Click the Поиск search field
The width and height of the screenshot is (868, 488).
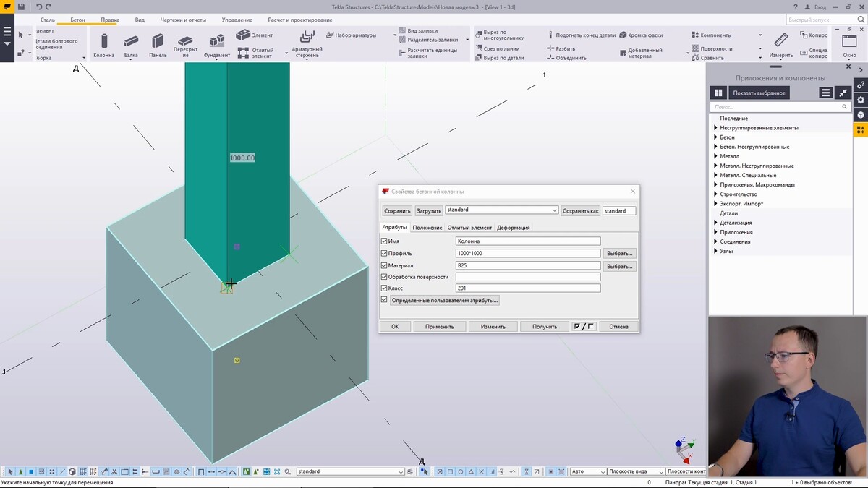pyautogui.click(x=780, y=106)
